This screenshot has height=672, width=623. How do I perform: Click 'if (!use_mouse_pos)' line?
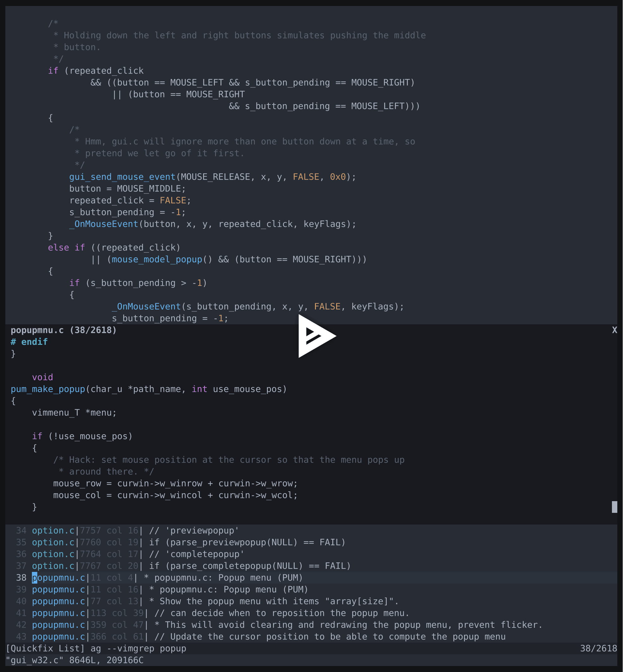[x=82, y=436]
